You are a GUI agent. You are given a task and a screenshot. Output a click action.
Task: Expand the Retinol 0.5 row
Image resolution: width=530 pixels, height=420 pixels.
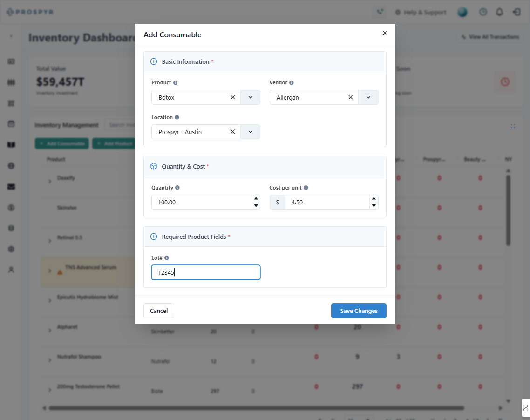50,241
